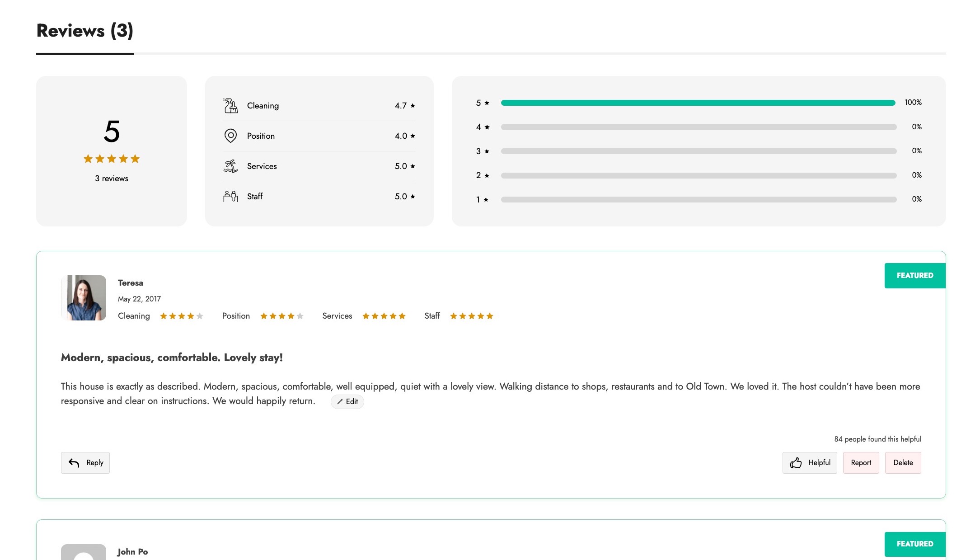Click the 5-star green rating bar
980x560 pixels.
tap(698, 103)
